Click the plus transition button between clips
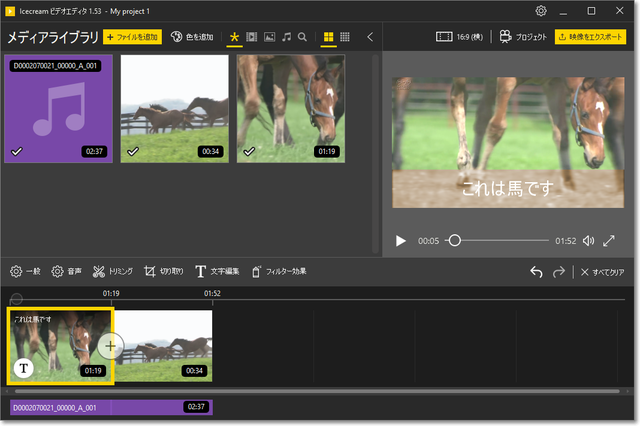The image size is (640, 426). coord(110,346)
